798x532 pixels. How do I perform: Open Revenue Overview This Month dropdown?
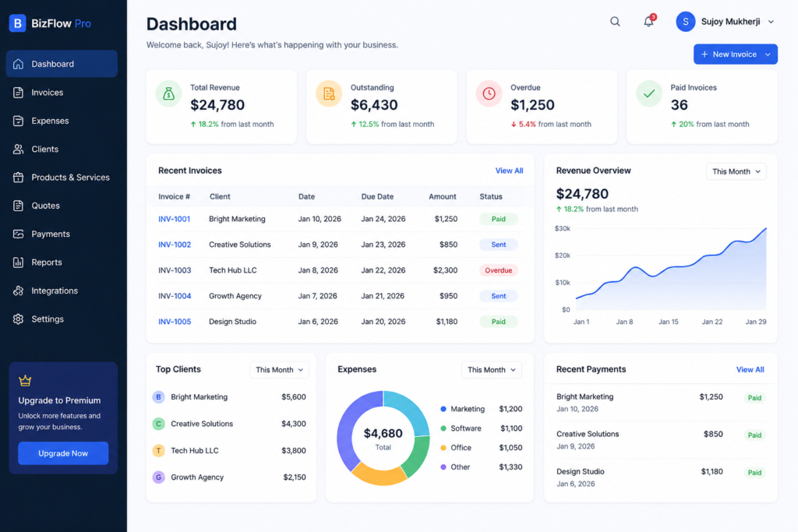[x=736, y=171]
